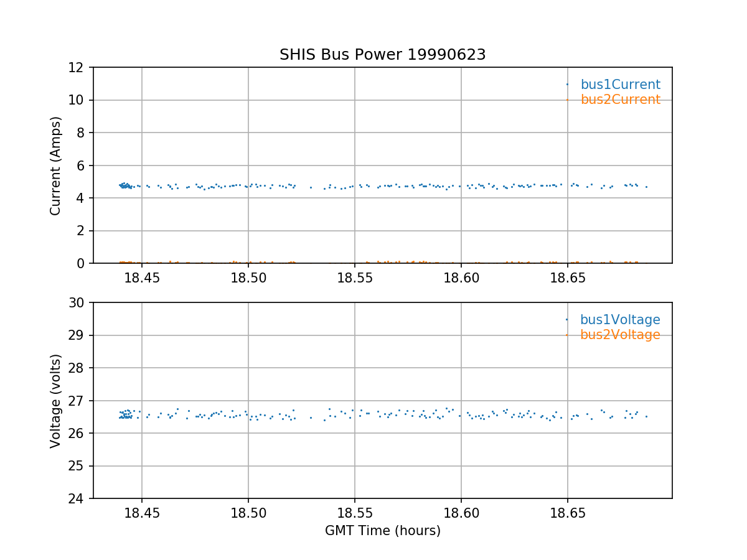Click the GMT Time (hours) x-axis label
Screen dimensions: 747x560
(382, 531)
